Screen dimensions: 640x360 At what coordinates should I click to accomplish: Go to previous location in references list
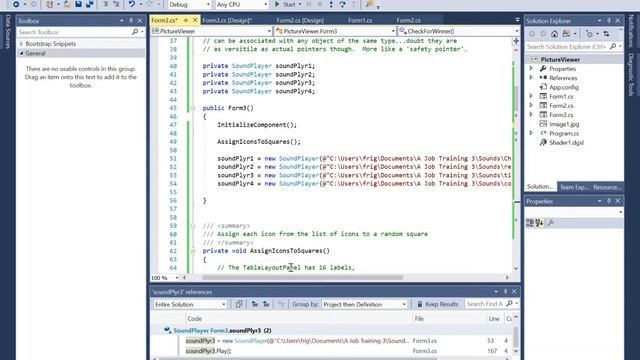pyautogui.click(x=255, y=304)
